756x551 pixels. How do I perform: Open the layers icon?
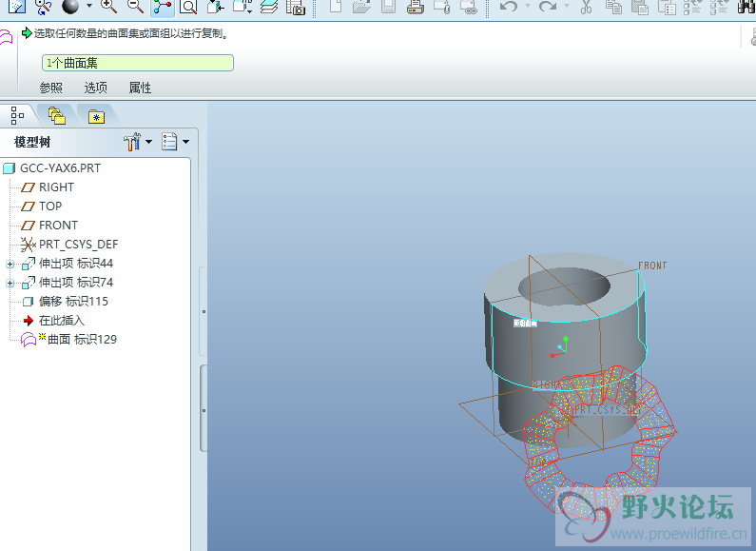click(269, 7)
